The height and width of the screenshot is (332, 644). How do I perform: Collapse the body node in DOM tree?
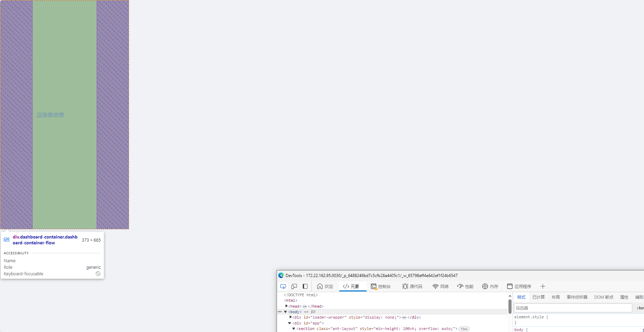point(285,312)
